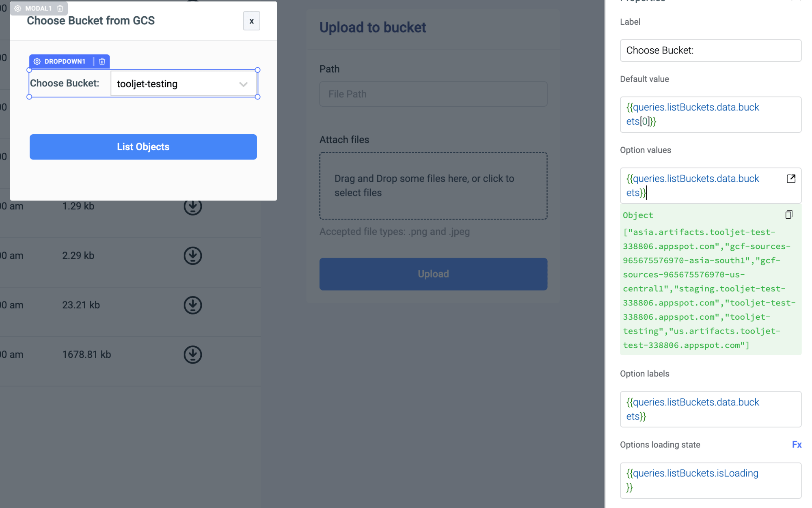Viewport: 812px width, 508px height.
Task: Download the 1678.81 kb file
Action: (x=192, y=355)
